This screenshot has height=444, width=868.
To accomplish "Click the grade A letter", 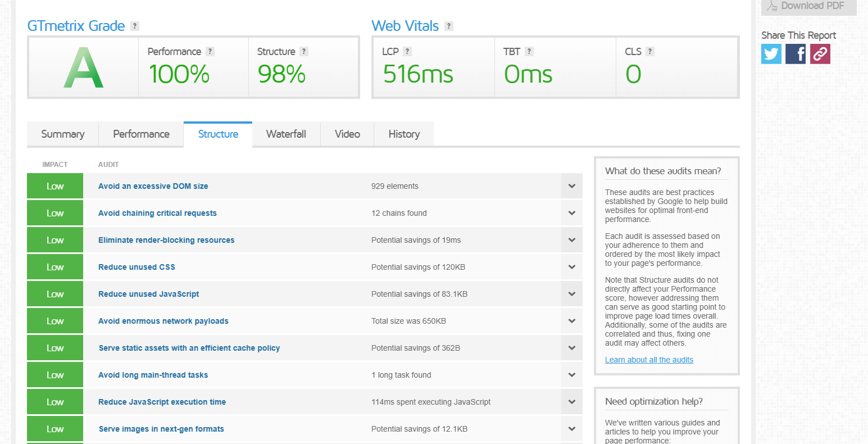I will 83,68.
